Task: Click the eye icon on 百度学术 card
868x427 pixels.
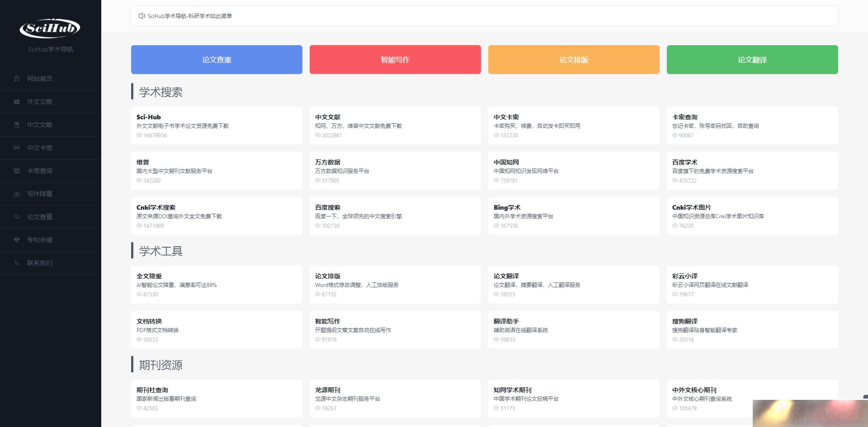Action: 675,181
